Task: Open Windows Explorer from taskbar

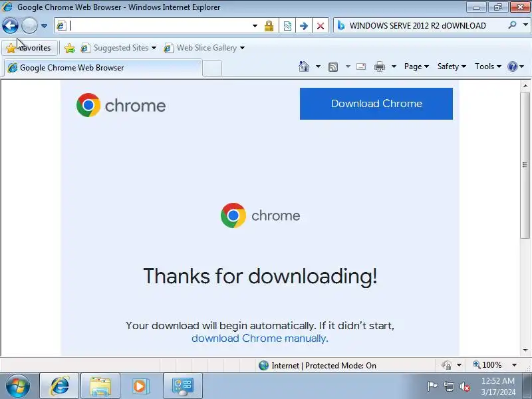Action: tap(100, 386)
